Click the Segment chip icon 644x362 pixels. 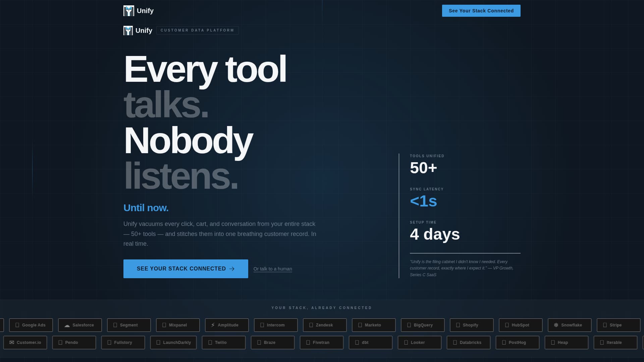pyautogui.click(x=115, y=325)
